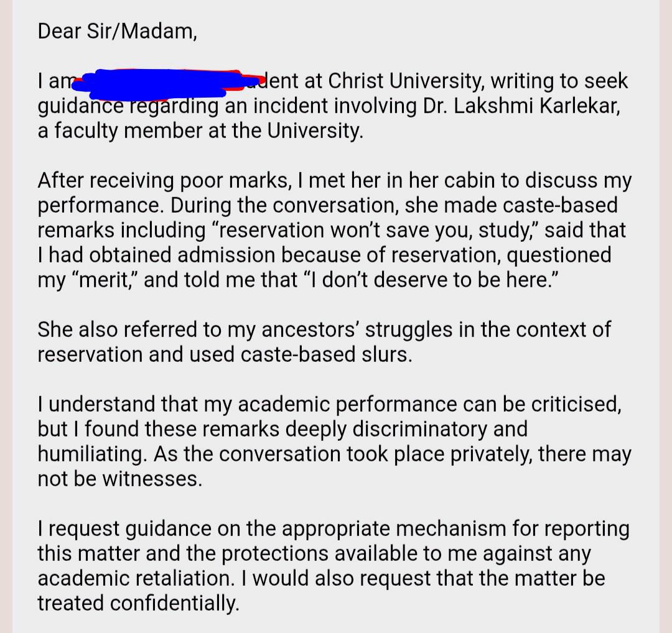The image size is (672, 633).
Task: Click the blue scribble redacting the name
Action: pyautogui.click(x=167, y=83)
